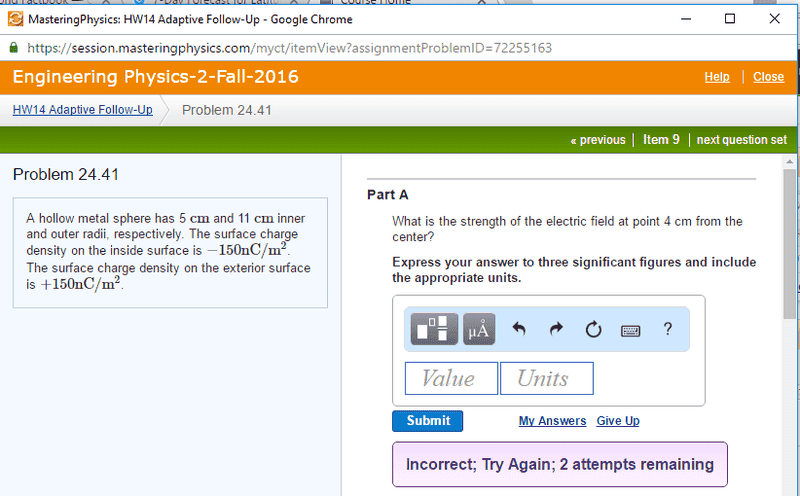Click the URL address bar
This screenshot has height=496, width=800.
[x=289, y=48]
